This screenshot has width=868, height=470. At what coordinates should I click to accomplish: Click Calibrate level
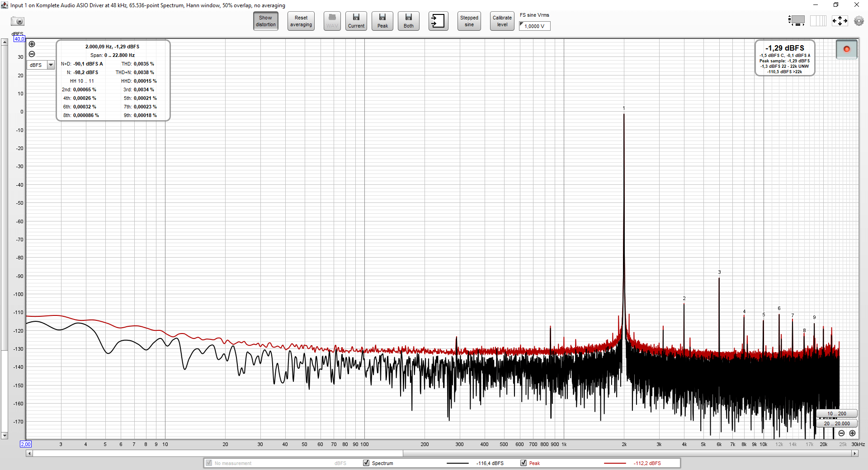tap(502, 21)
